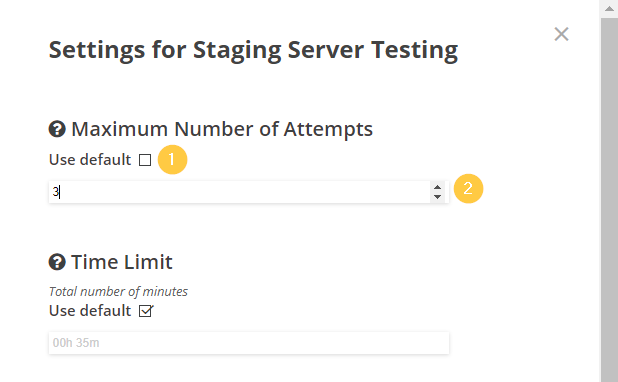Click the Time Limit heading text
The width and height of the screenshot is (618, 382).
click(x=122, y=262)
